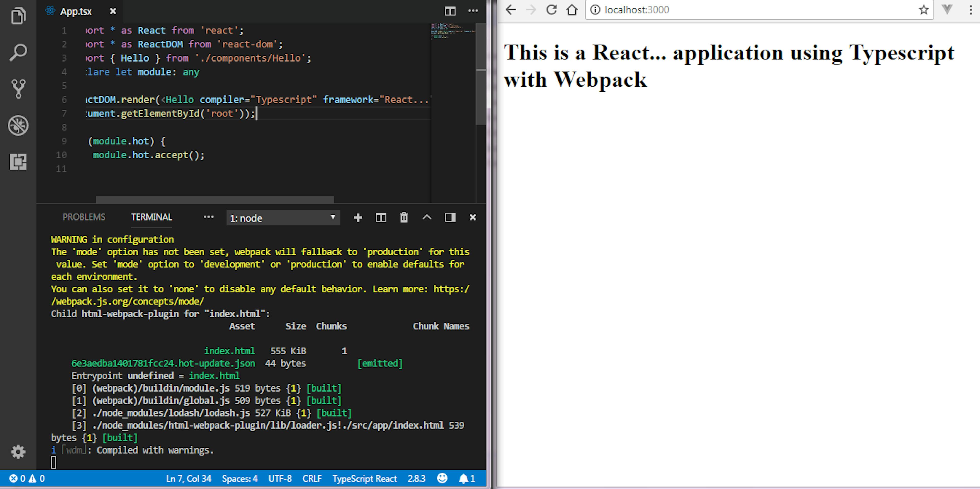Toggle maximize panel with the chevron icon
This screenshot has height=489, width=980.
tap(427, 218)
